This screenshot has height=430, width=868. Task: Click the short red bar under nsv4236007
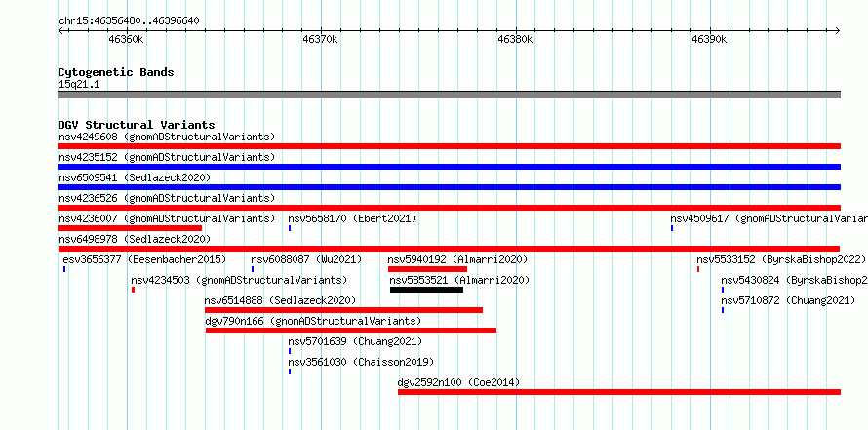130,228
